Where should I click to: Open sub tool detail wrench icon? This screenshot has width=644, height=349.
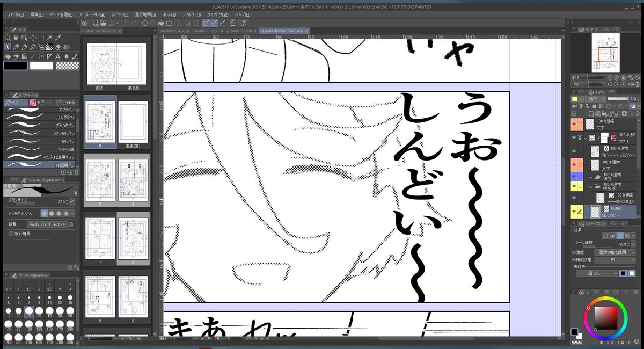click(76, 267)
